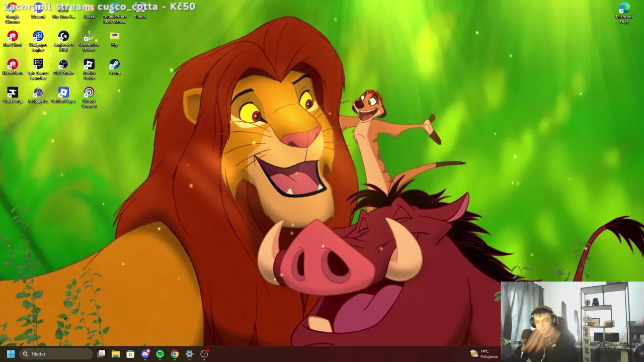
Task: Switch to Spotify in the taskbar
Action: 160,354
